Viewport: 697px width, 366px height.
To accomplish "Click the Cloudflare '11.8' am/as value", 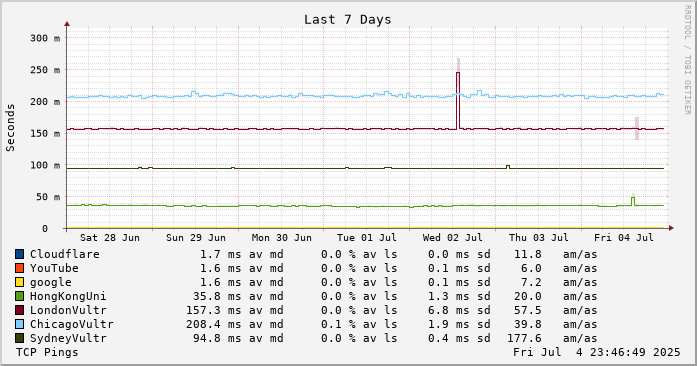I will (528, 254).
